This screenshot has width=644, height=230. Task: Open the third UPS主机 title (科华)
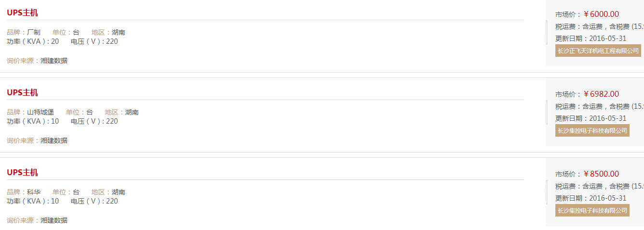pos(22,172)
